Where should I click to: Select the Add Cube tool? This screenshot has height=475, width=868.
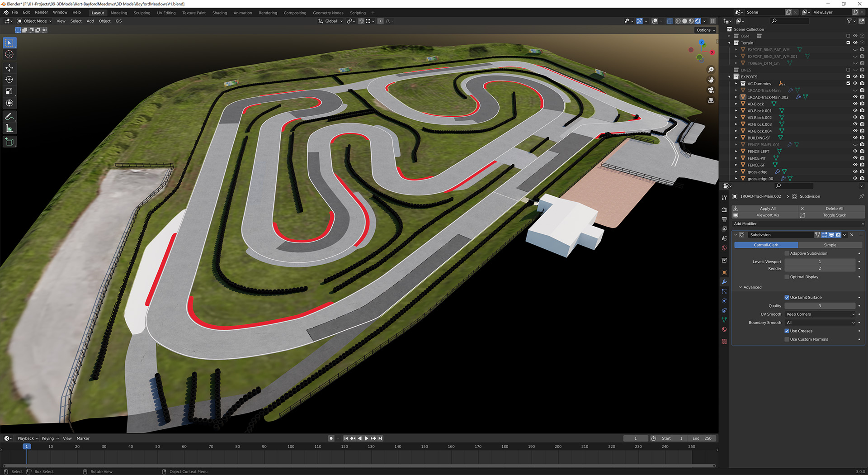click(9, 142)
